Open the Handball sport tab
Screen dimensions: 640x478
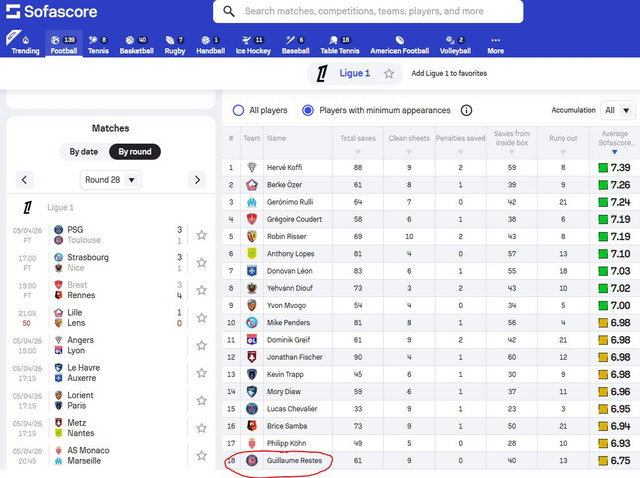pos(211,44)
